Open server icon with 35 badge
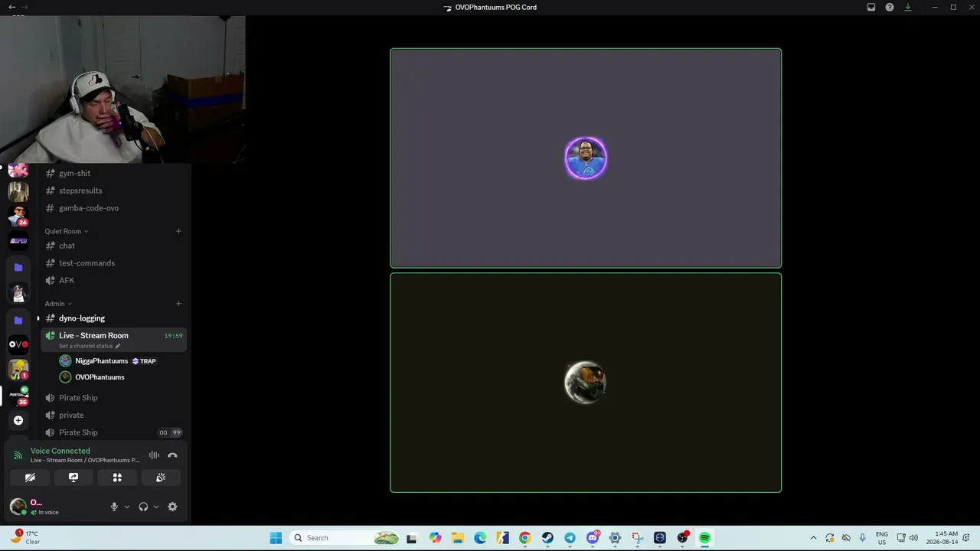Image resolution: width=980 pixels, height=551 pixels. pos(18,396)
